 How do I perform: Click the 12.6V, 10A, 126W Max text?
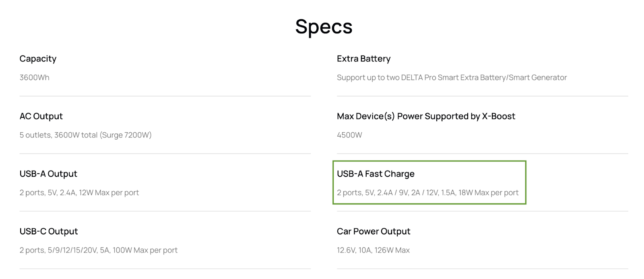click(373, 250)
